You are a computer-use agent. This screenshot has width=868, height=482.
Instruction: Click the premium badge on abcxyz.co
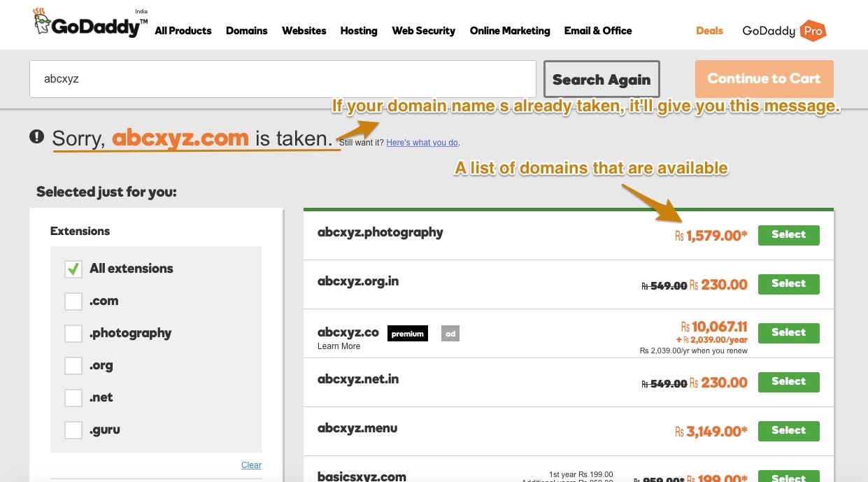click(408, 334)
